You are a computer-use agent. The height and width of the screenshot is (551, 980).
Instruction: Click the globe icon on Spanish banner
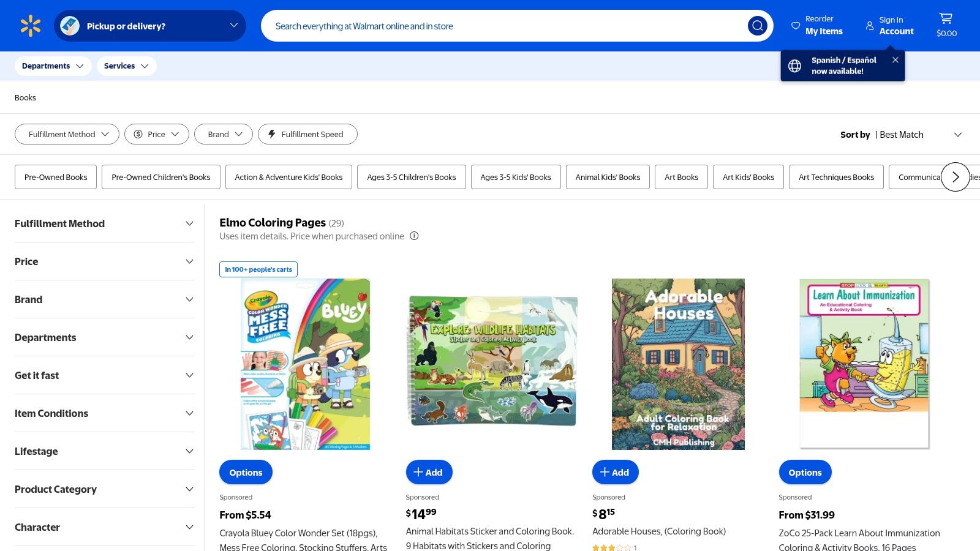coord(794,66)
